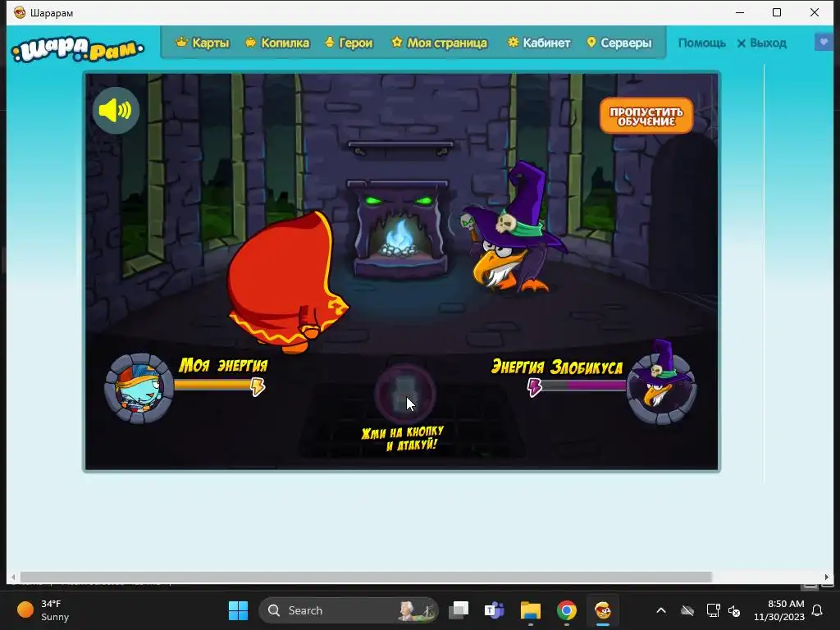The image size is (840, 630).
Task: Open File Explorer from the taskbar
Action: pos(531,610)
